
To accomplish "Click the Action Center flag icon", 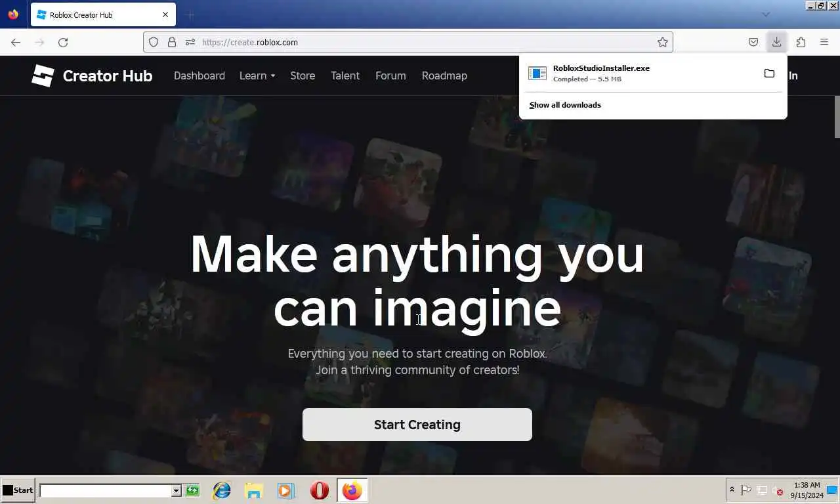I will click(746, 490).
